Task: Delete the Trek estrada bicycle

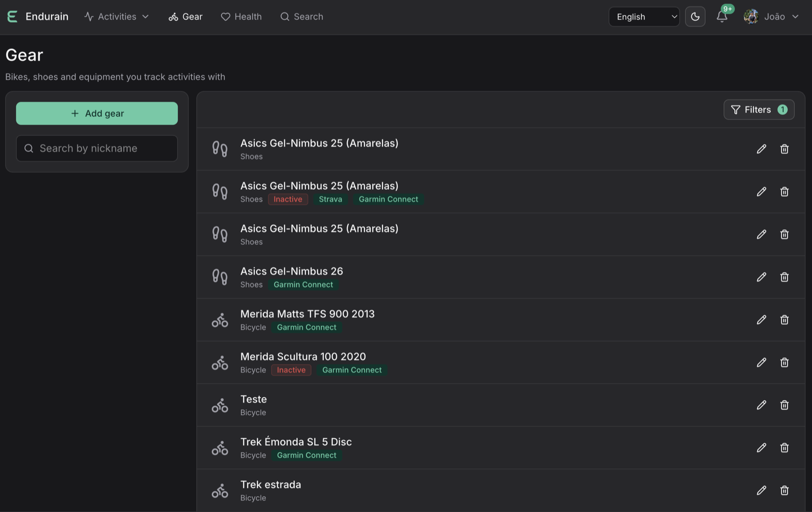Action: [784, 490]
